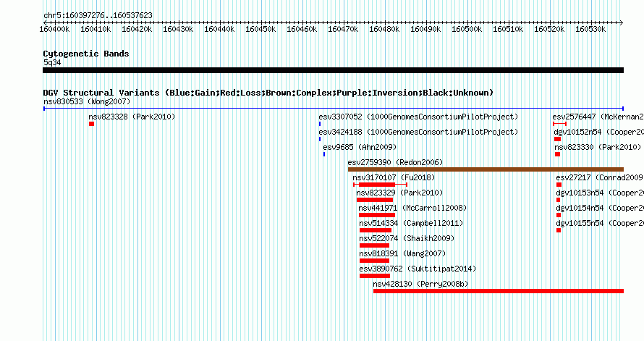Select the red bar under dgv10155n54
The height and width of the screenshot is (341, 644).
coord(559,230)
